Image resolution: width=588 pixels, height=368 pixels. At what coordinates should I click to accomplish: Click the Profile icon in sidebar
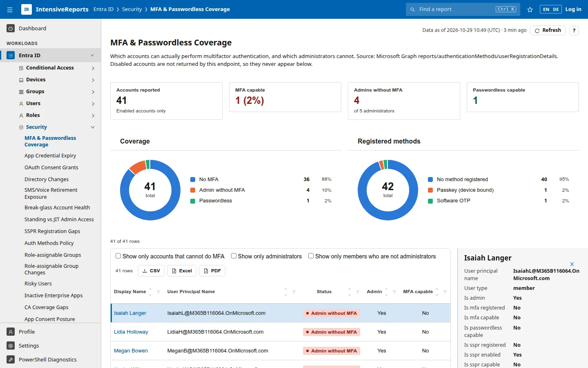[x=11, y=332]
